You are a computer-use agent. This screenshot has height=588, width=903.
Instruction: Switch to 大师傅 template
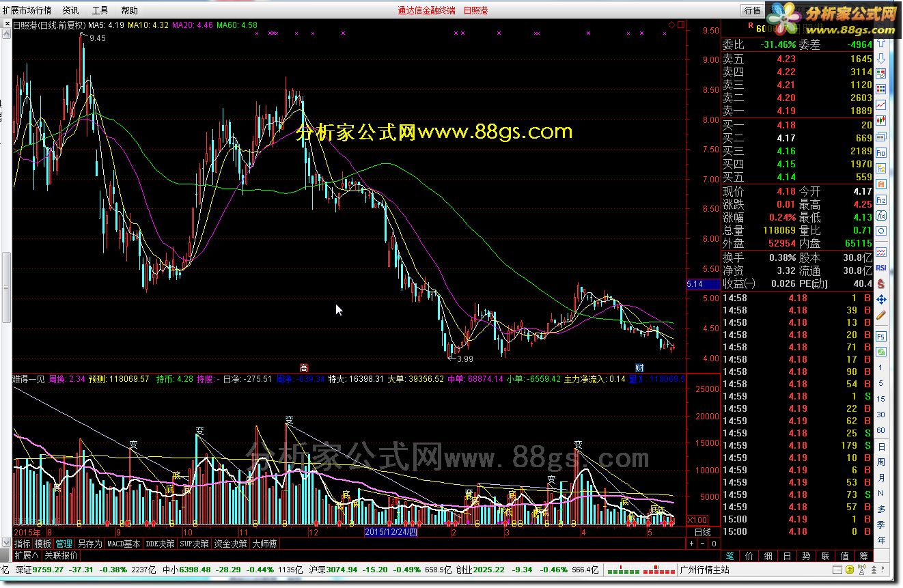tap(264, 544)
